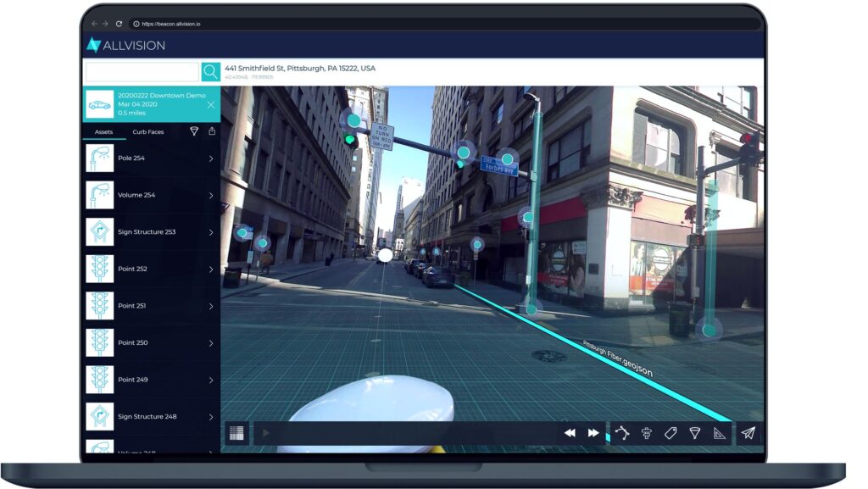The image size is (868, 489).
Task: Click the fast-forward double-arrow button
Action: [x=593, y=433]
